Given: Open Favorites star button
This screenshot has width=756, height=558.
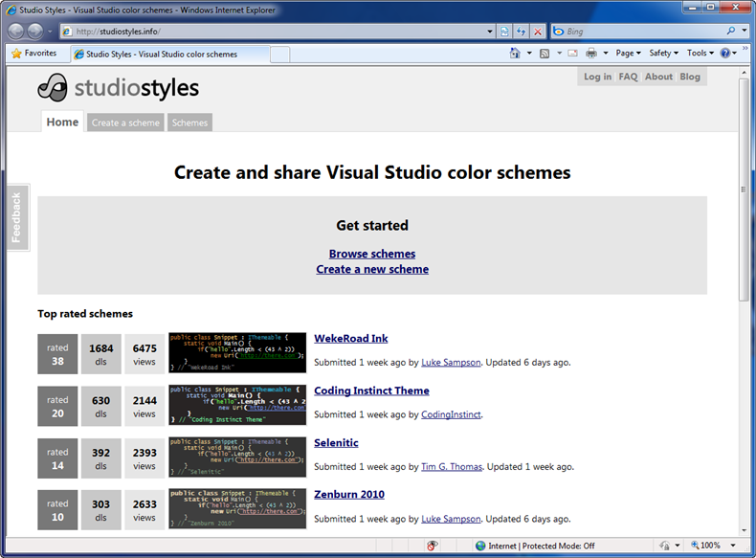Looking at the screenshot, I should 33,53.
